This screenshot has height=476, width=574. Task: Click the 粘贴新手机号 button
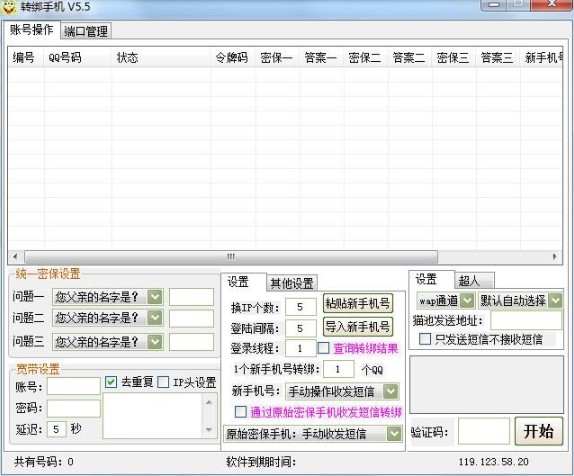click(x=358, y=303)
